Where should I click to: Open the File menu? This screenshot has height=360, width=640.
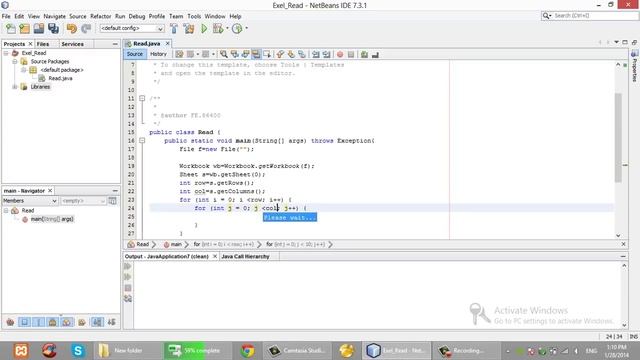pos(6,16)
